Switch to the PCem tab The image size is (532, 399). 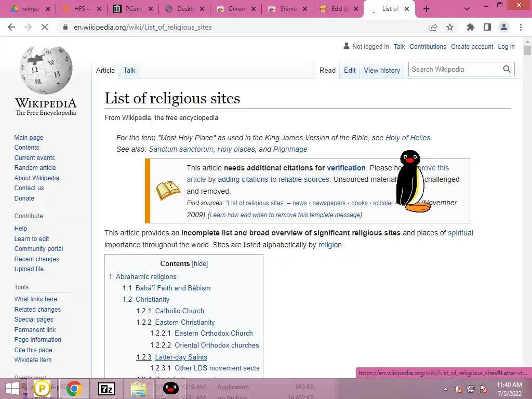click(x=133, y=9)
